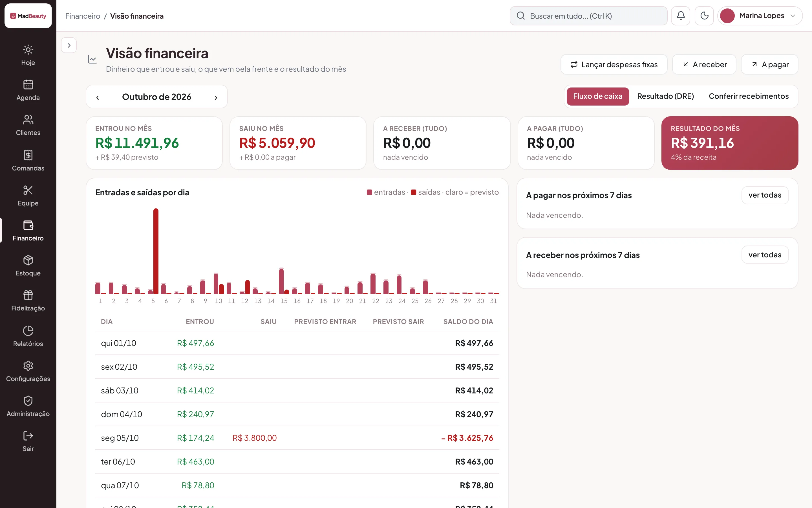Open notifications bell icon
The height and width of the screenshot is (508, 812).
(680, 16)
